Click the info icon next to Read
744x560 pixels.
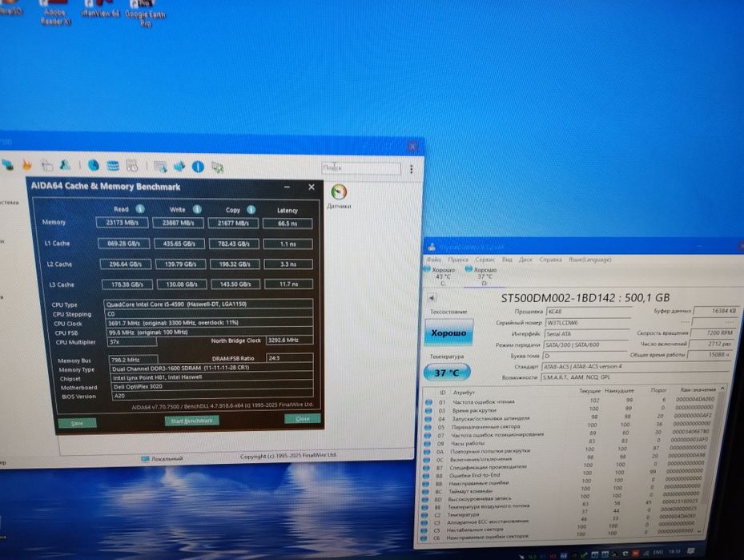[140, 209]
